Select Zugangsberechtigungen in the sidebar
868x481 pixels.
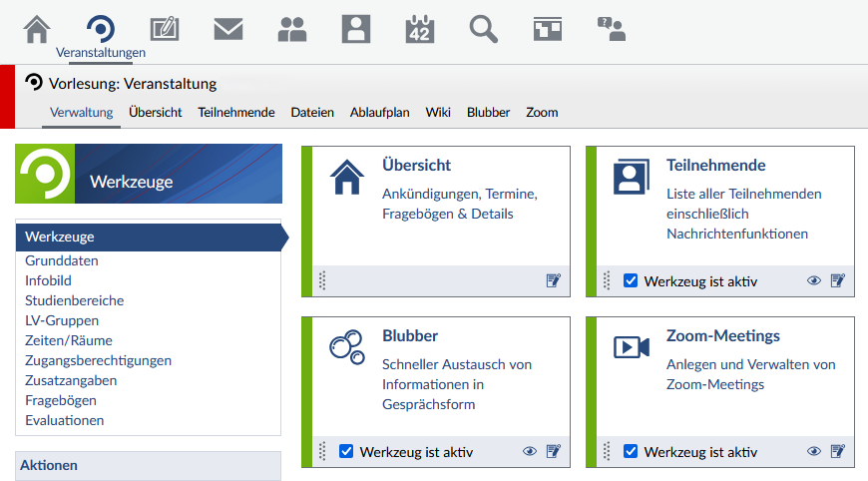coord(98,360)
